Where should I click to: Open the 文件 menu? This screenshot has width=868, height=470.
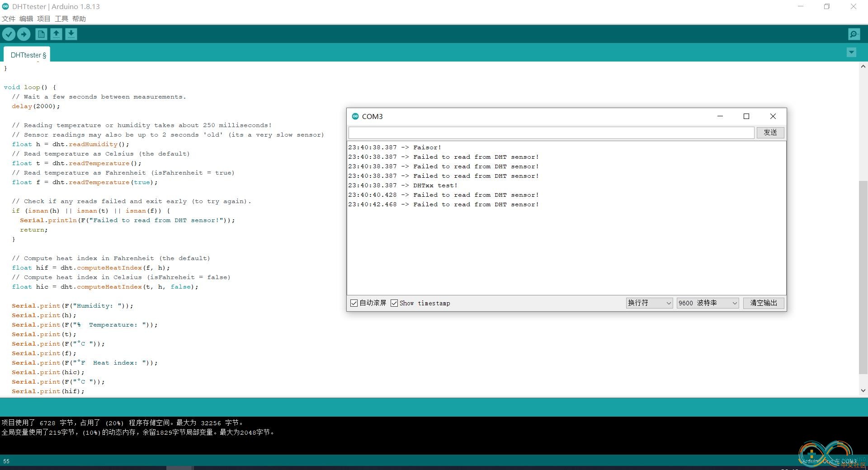pyautogui.click(x=9, y=19)
